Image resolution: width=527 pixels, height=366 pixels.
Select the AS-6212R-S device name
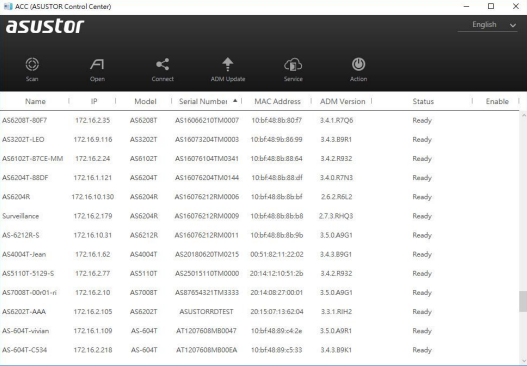point(21,235)
